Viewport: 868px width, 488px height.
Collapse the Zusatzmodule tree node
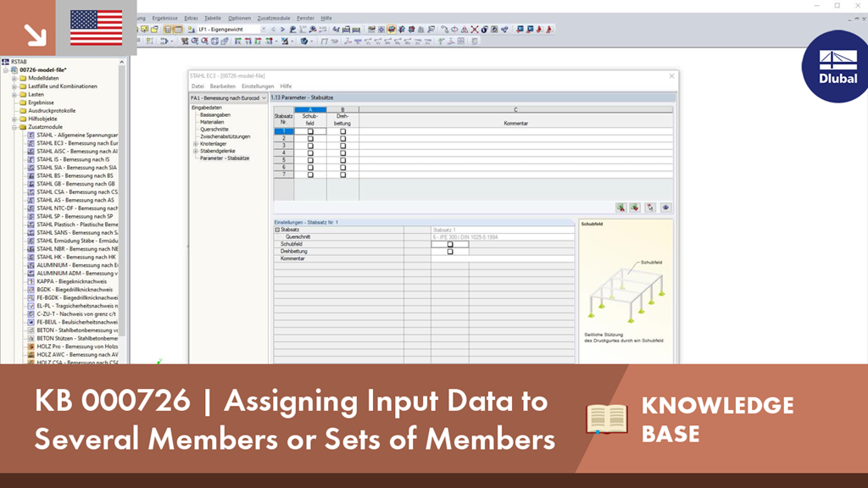point(14,127)
